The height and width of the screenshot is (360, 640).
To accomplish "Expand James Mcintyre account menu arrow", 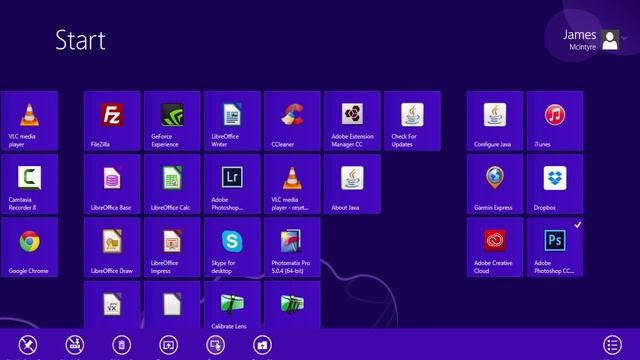I will click(x=625, y=38).
